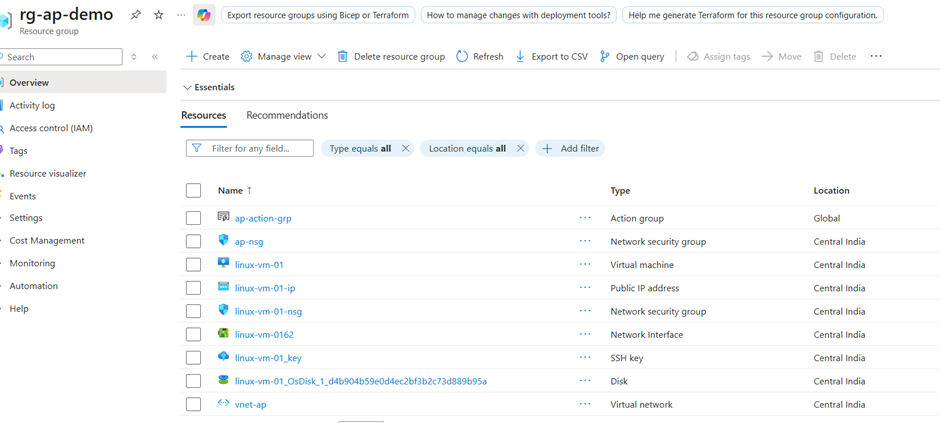Click the Open query button
940x423 pixels.
tap(632, 56)
